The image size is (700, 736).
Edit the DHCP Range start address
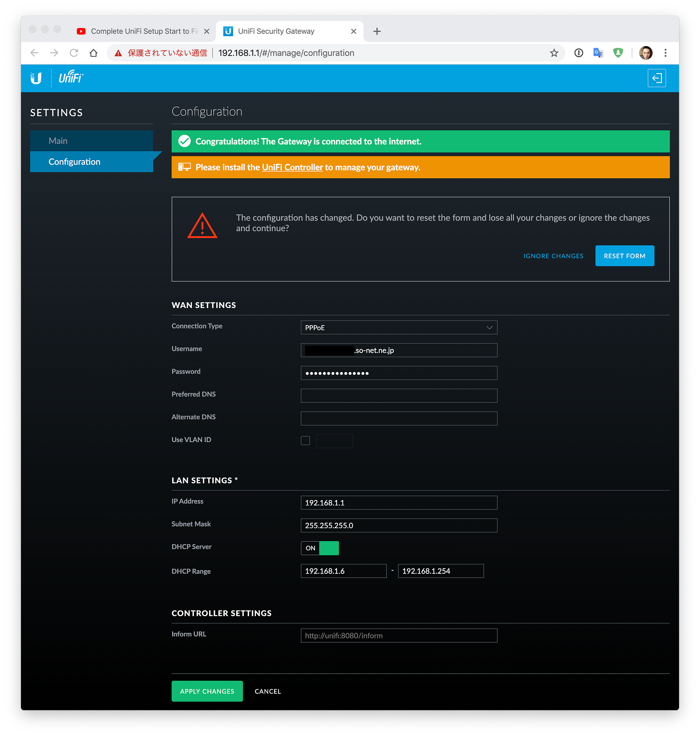344,571
